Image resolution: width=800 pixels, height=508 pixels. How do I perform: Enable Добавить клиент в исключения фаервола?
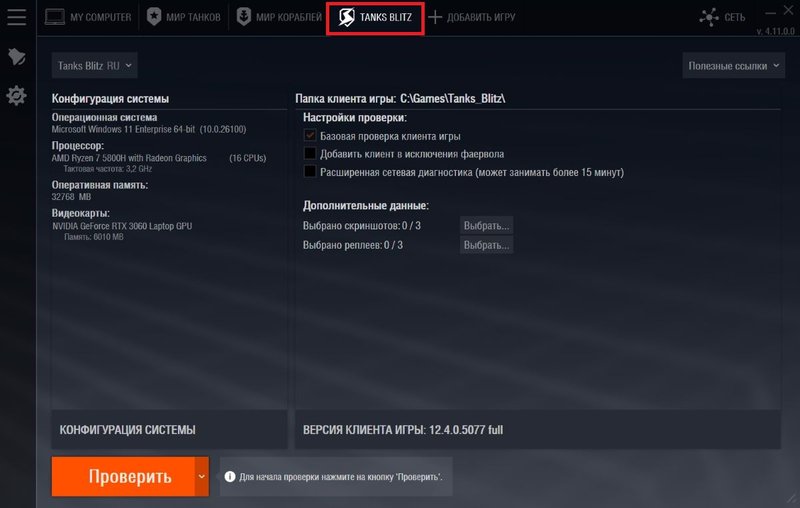tap(310, 154)
